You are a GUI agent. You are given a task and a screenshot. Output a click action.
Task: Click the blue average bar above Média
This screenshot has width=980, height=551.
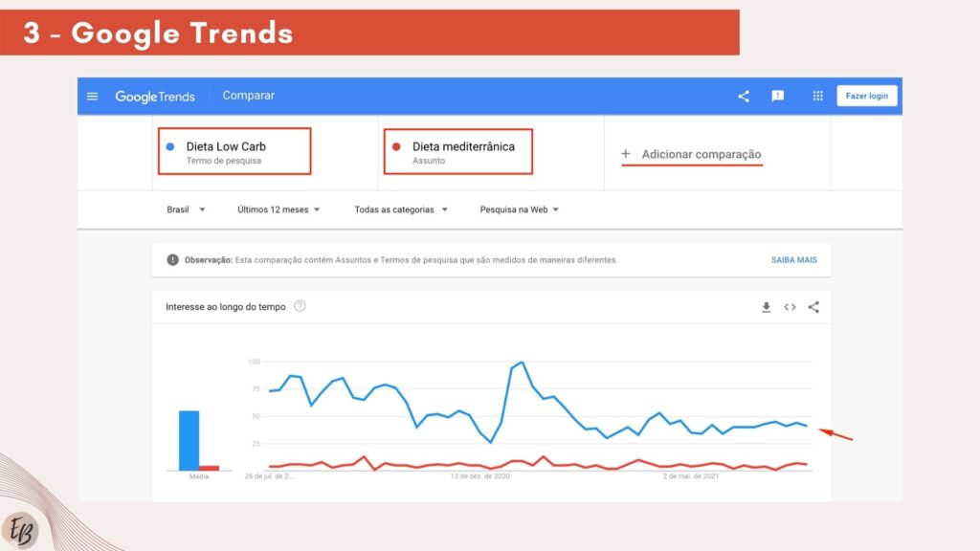pos(189,440)
